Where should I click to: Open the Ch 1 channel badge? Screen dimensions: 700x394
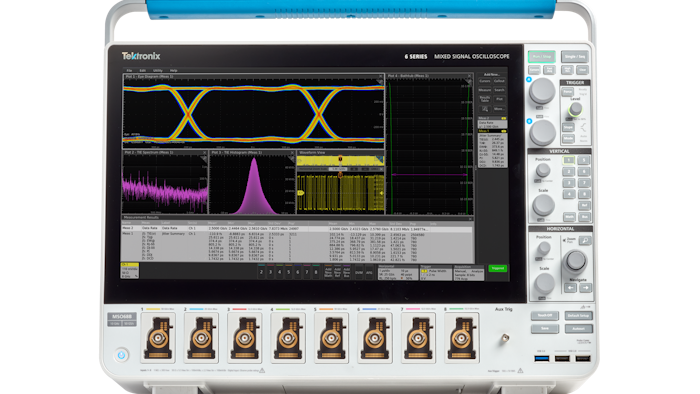pyautogui.click(x=129, y=271)
